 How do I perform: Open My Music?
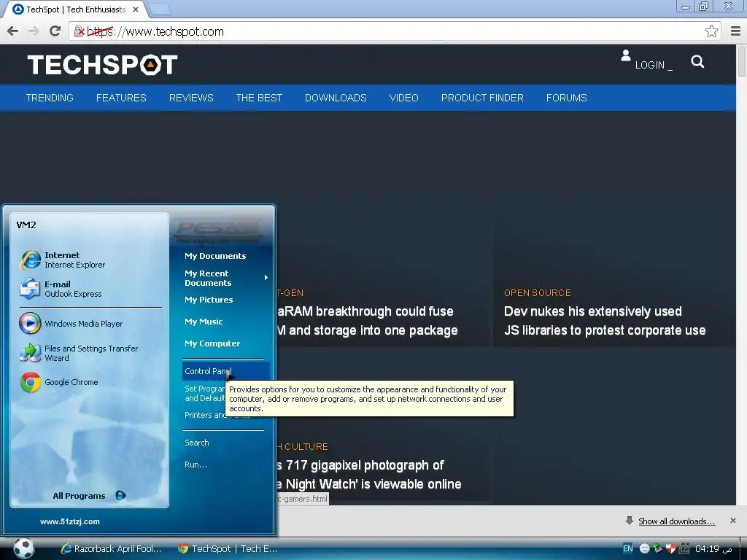point(204,322)
